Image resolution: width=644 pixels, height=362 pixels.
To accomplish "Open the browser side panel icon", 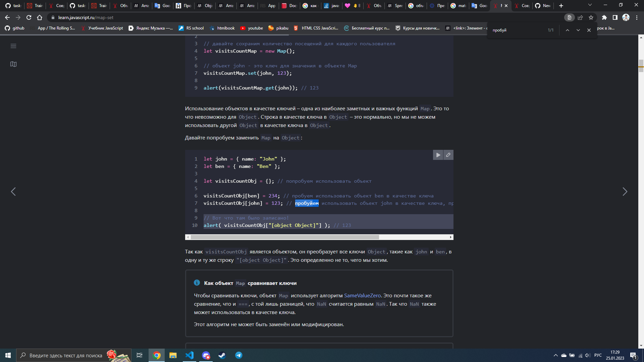I will [615, 17].
